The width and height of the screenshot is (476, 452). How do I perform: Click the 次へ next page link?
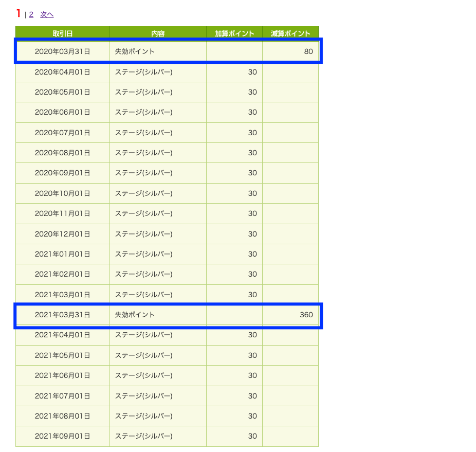coord(47,14)
